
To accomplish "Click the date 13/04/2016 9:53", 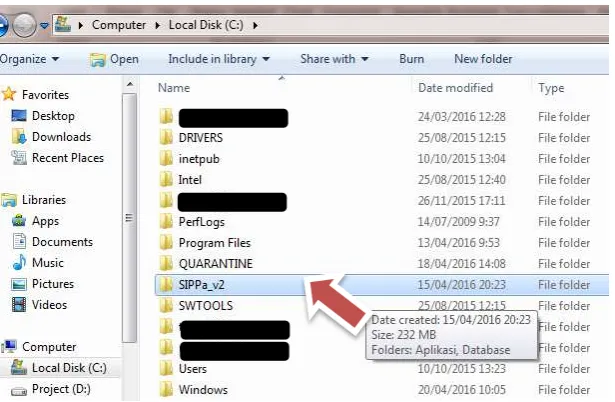I will click(x=459, y=243).
